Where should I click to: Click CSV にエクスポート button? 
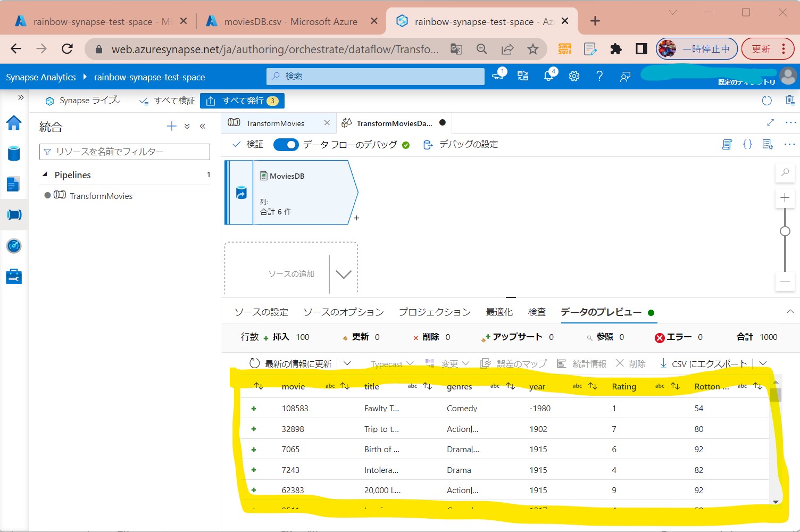(x=703, y=364)
